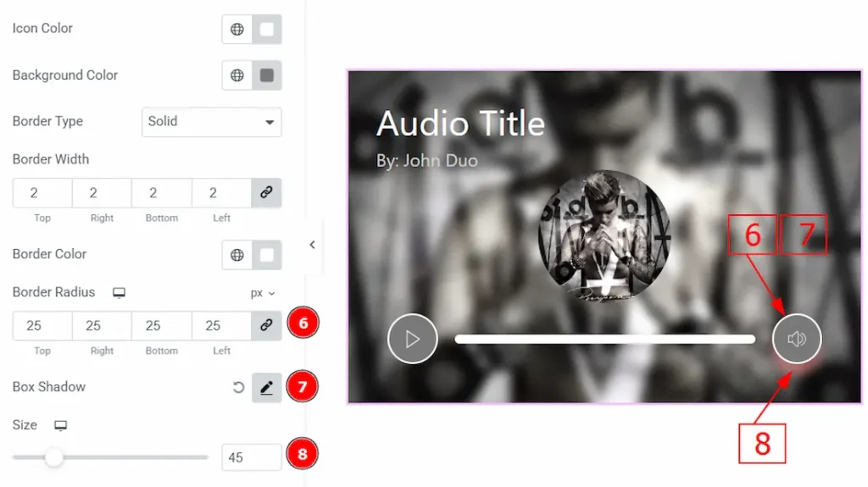Screen dimensions: 868x487
Task: Click the audio progress bar
Action: [605, 340]
